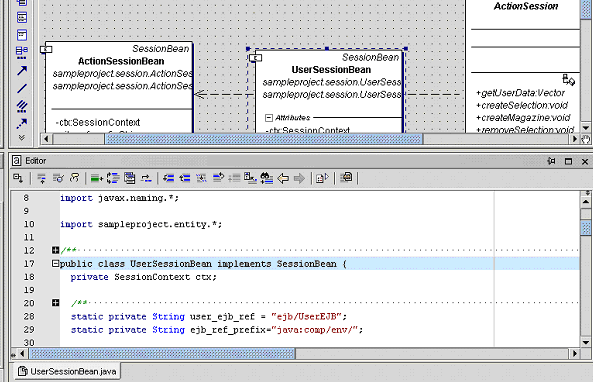Click the class icon on ActionSessionBean box
The image size is (593, 382).
point(46,49)
